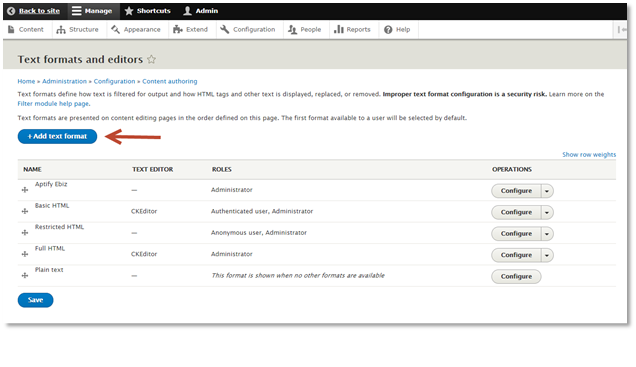This screenshot has height=367, width=636.
Task: Save the text format order
Action: click(x=35, y=300)
